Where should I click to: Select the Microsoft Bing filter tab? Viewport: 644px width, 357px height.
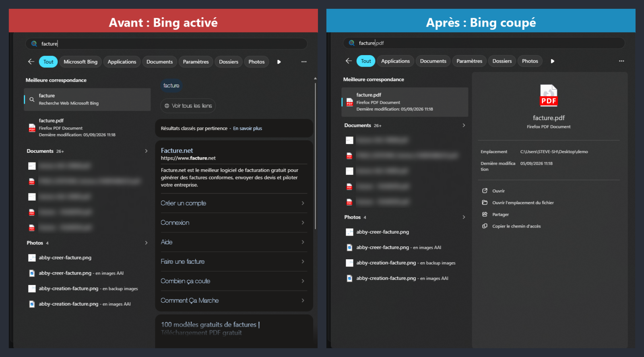(x=80, y=62)
